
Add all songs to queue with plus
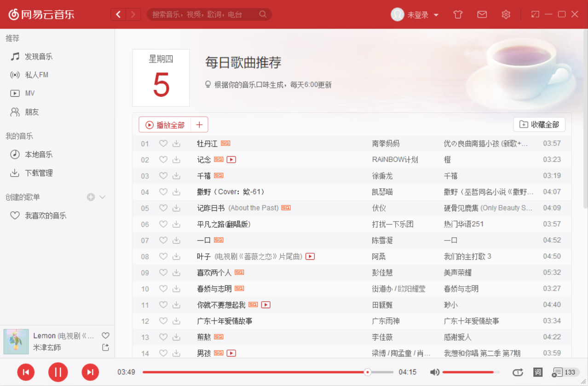tap(199, 125)
